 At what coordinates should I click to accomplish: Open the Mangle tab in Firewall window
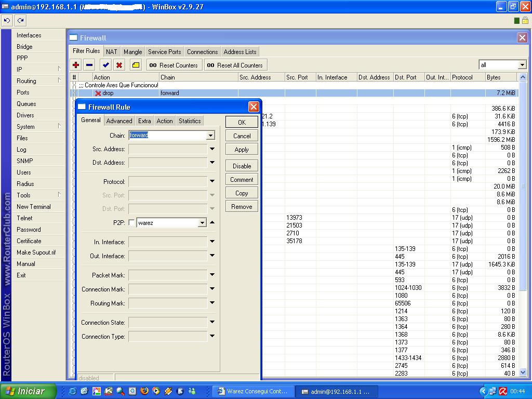132,51
